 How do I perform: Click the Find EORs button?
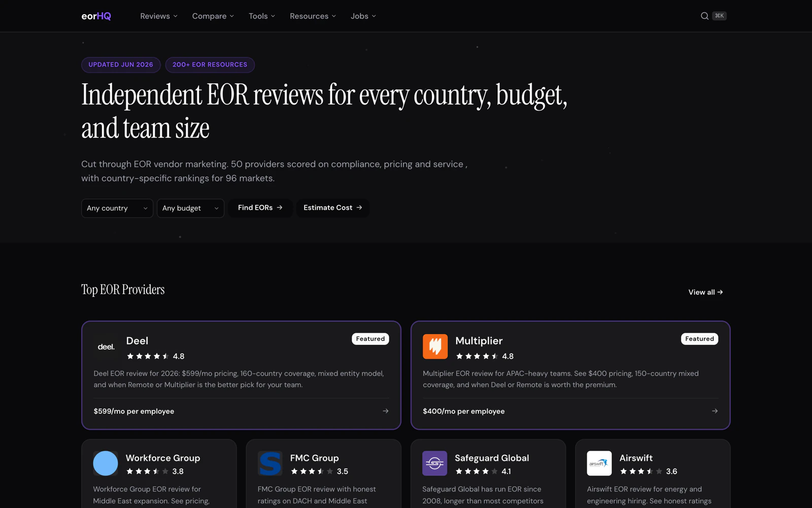[x=260, y=208]
